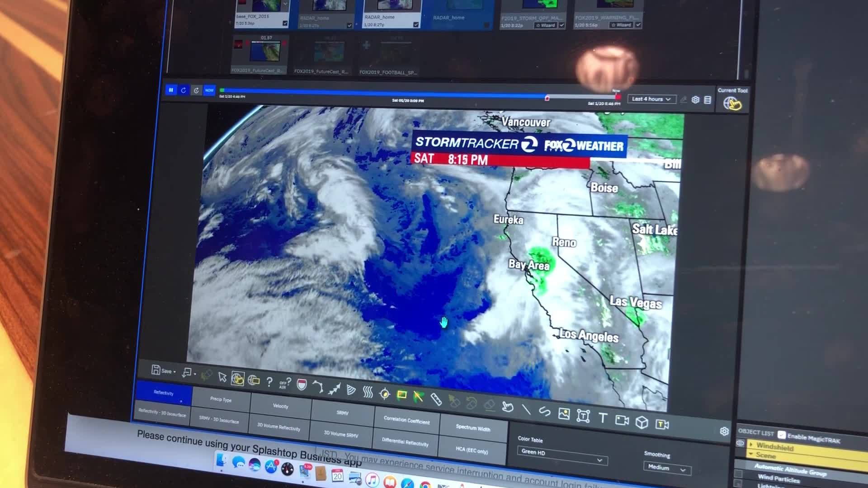
Task: Select the video camera tool icon
Action: [622, 420]
